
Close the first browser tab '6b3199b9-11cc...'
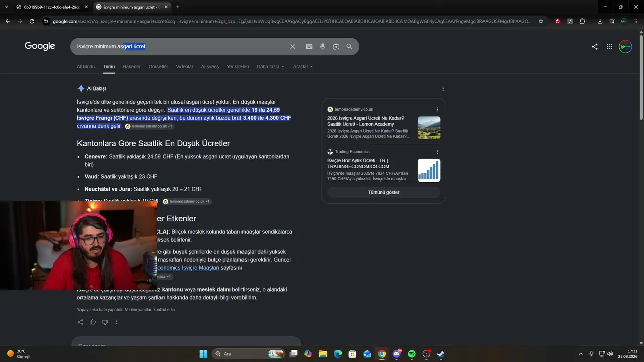pyautogui.click(x=86, y=7)
